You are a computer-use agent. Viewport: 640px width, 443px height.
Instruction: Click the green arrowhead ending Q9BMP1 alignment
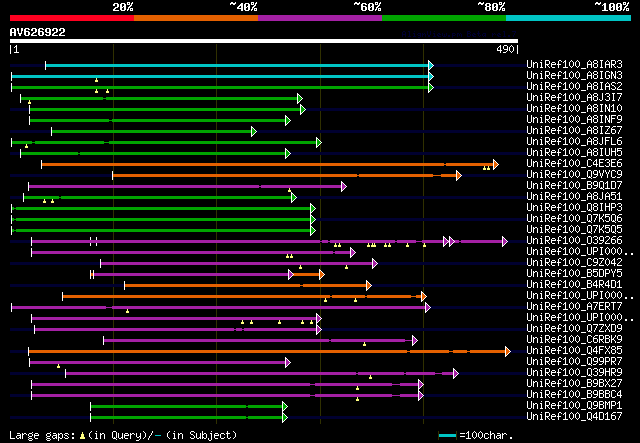285,407
